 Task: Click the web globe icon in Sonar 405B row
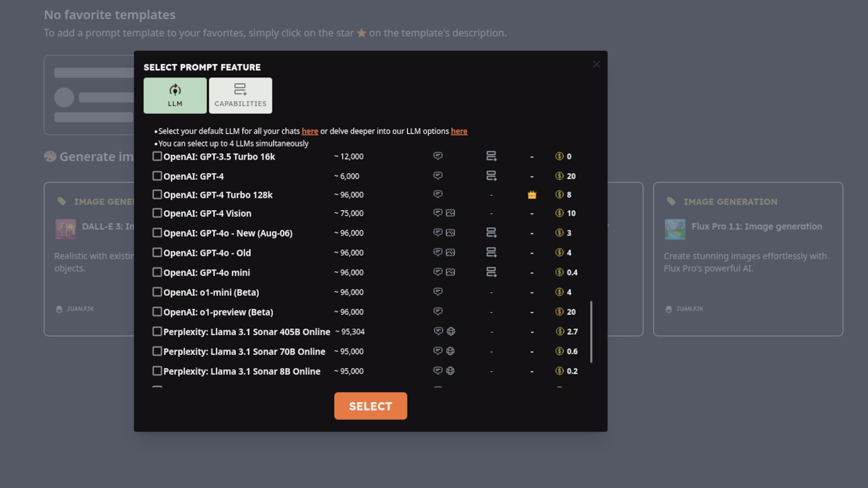coord(451,331)
